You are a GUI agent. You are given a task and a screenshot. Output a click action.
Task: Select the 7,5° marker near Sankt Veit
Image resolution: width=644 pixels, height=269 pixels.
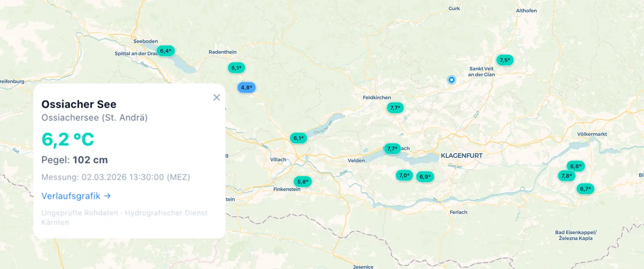coord(505,59)
